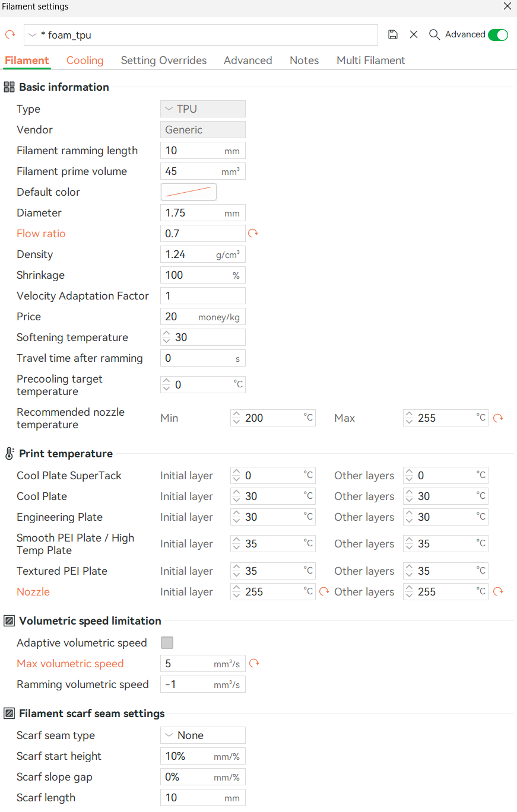
Task: Save the current filament preset
Action: point(393,34)
